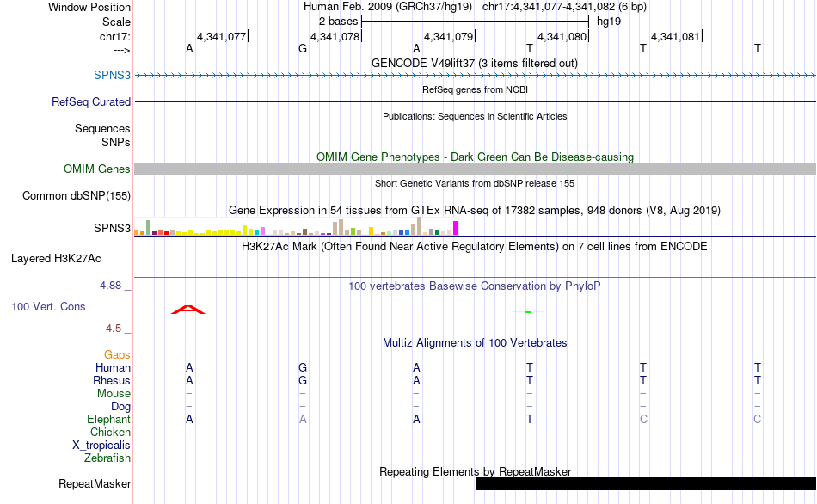Click the SNPs track label
817x504 pixels.
pyautogui.click(x=116, y=142)
